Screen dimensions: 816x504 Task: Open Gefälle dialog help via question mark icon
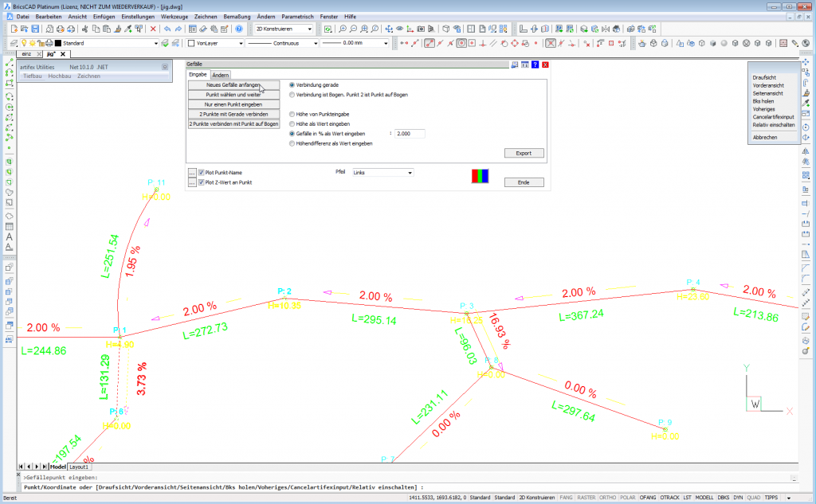click(x=534, y=64)
